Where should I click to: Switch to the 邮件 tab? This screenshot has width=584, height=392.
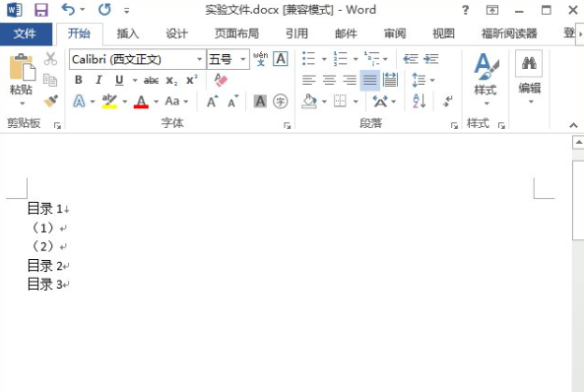[346, 33]
